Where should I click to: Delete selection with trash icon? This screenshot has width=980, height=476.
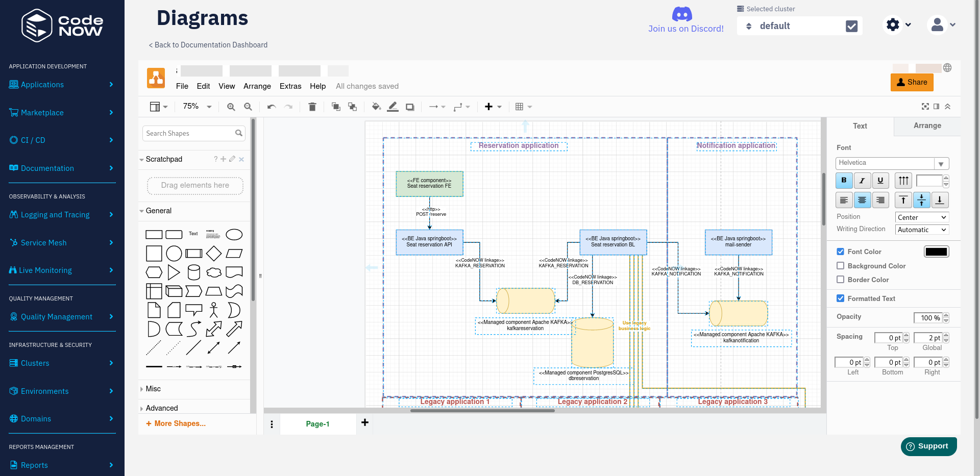pos(312,107)
